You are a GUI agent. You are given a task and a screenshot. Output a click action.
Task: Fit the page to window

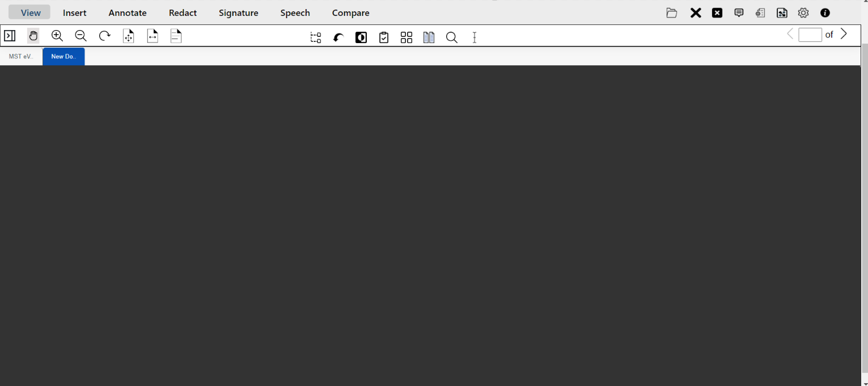click(x=129, y=36)
